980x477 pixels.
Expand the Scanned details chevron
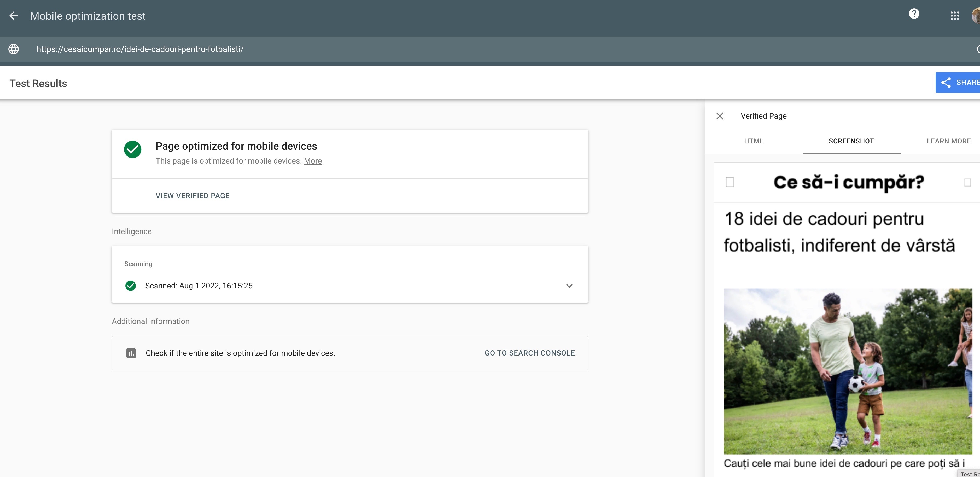point(569,286)
